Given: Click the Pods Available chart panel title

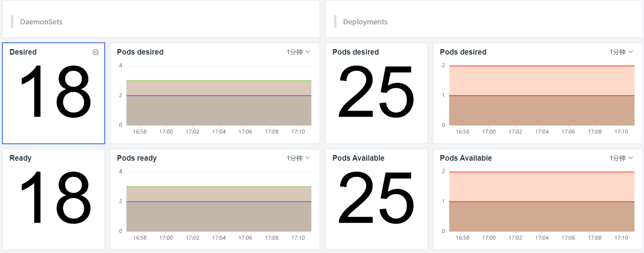Looking at the screenshot, I should [x=466, y=158].
